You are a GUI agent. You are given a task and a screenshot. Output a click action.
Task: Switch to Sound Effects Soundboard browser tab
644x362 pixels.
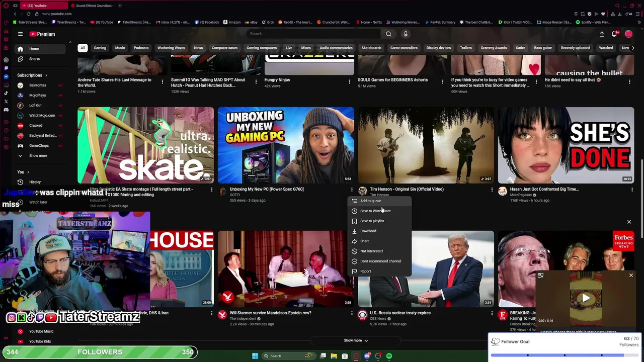(x=93, y=6)
